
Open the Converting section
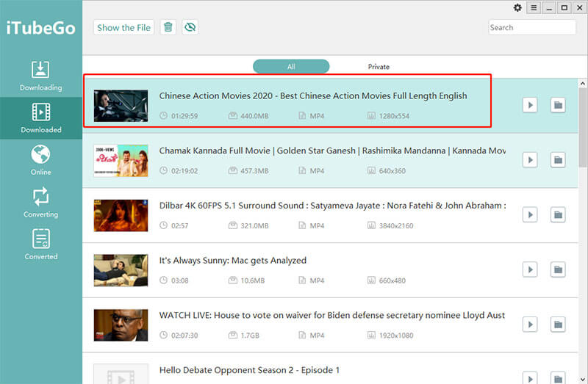pyautogui.click(x=40, y=203)
